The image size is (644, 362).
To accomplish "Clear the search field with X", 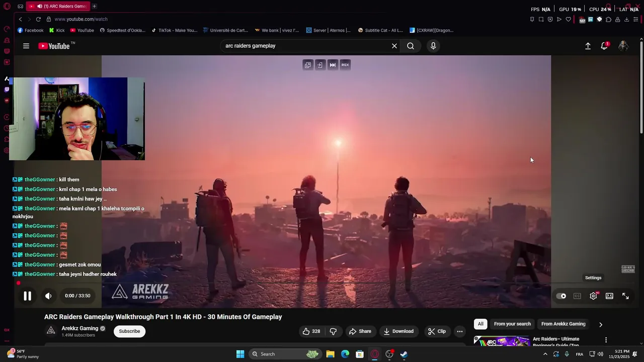I will (394, 46).
